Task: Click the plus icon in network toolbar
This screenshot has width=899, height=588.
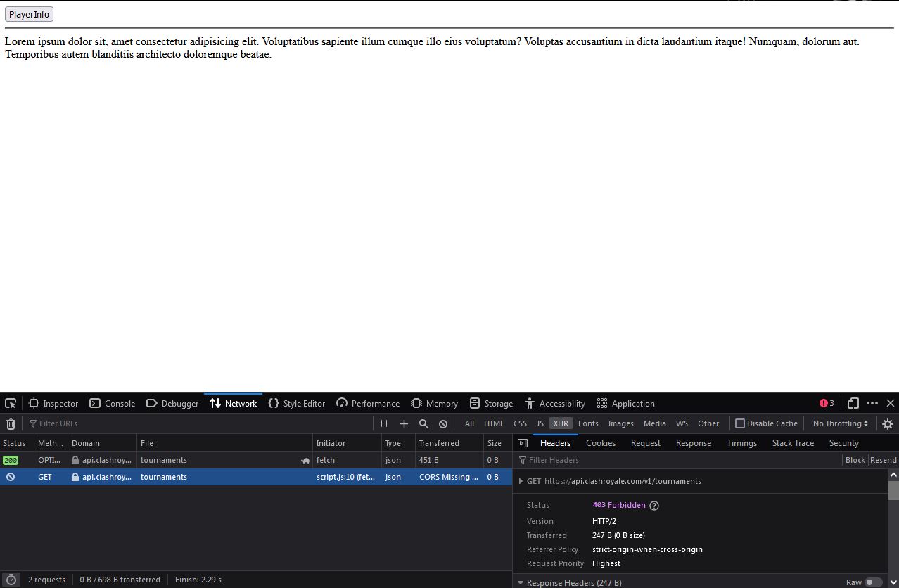Action: (x=404, y=423)
